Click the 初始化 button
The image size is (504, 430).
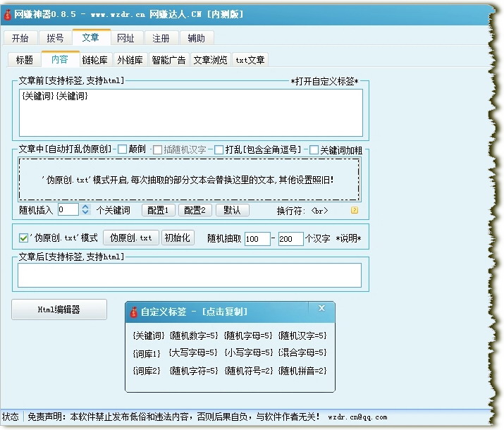[178, 238]
